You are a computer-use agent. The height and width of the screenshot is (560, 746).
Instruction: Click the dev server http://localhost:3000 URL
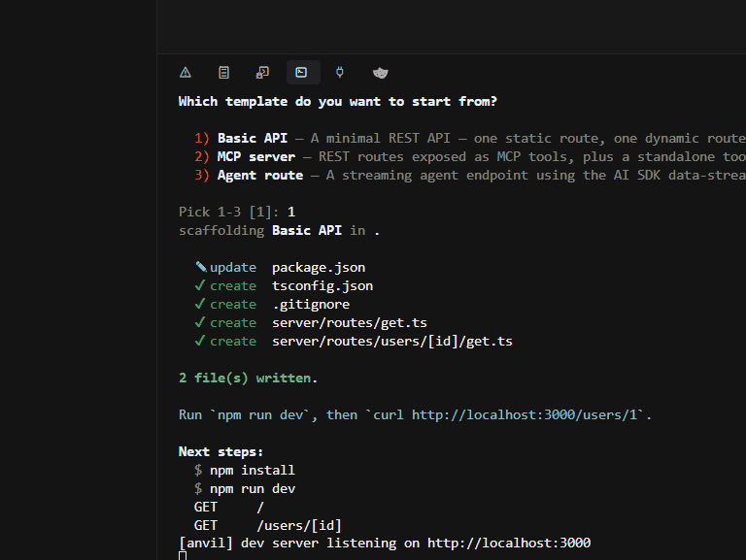click(509, 543)
